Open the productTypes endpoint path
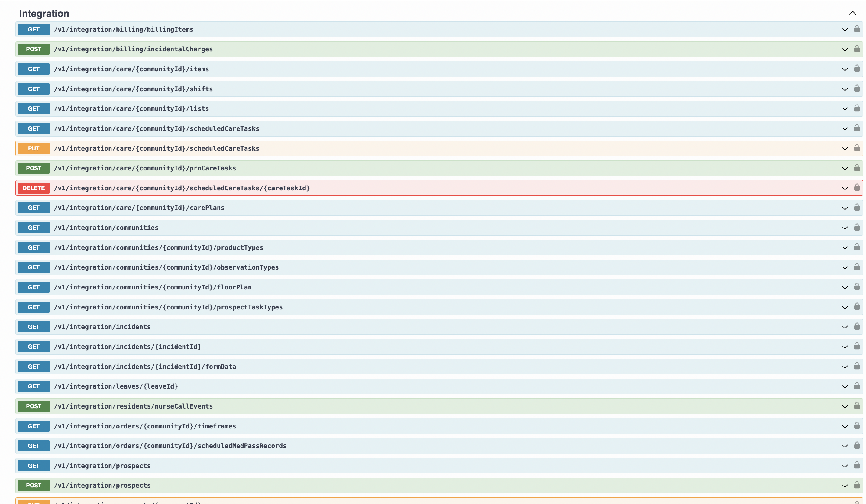This screenshot has height=504, width=866. (158, 248)
